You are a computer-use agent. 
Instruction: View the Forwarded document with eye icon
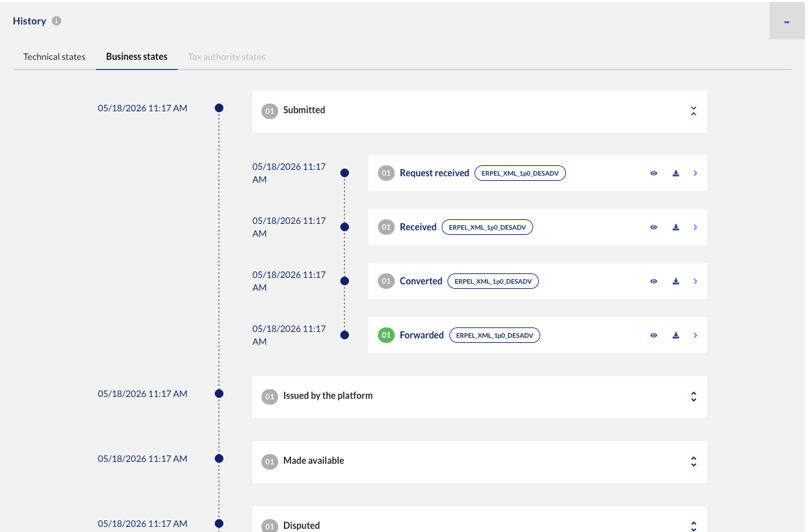(654, 335)
